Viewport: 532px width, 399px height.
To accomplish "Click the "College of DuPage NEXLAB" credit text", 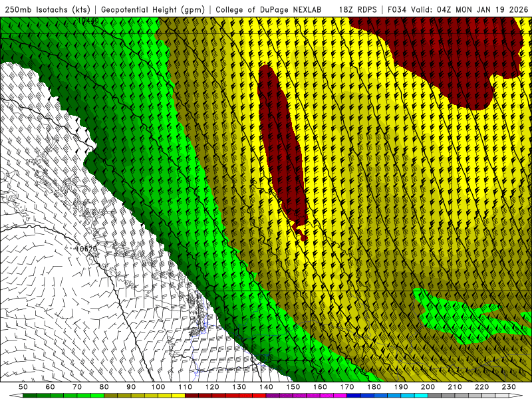I will point(269,9).
